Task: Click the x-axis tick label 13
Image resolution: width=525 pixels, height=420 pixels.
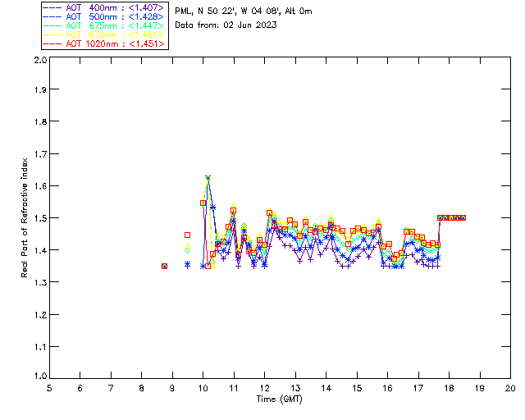Action: click(295, 388)
